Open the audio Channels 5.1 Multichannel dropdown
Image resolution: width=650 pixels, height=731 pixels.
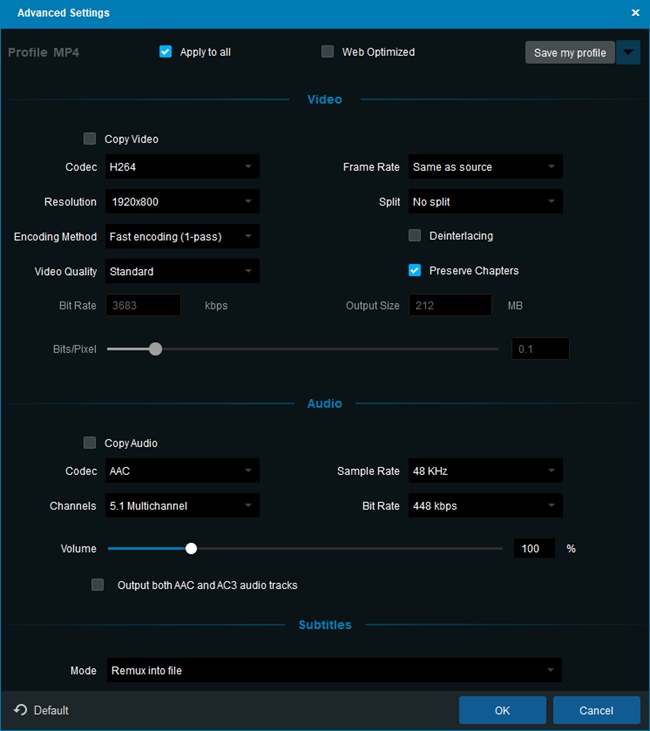182,506
